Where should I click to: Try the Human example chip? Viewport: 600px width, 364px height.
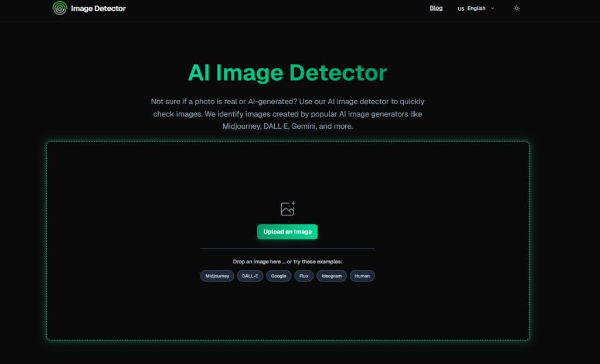pyautogui.click(x=362, y=276)
